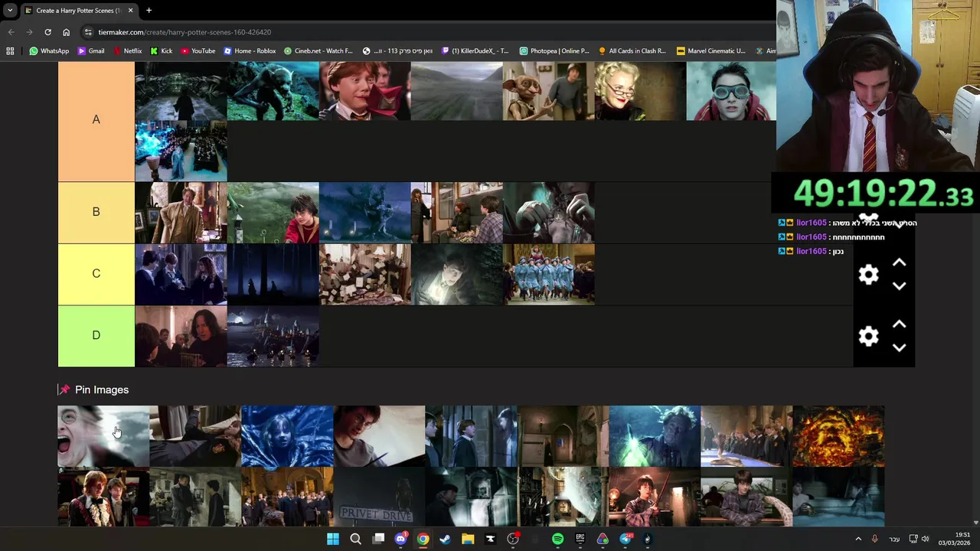Open volume and network quick settings

pos(919,539)
